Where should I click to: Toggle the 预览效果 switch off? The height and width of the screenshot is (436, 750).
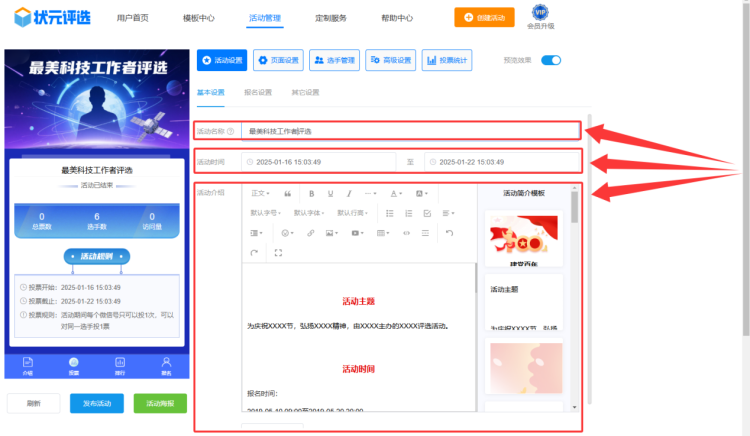click(x=551, y=60)
